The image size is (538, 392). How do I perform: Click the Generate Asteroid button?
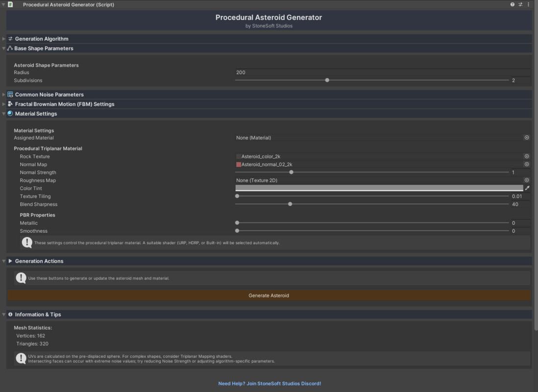coord(269,295)
